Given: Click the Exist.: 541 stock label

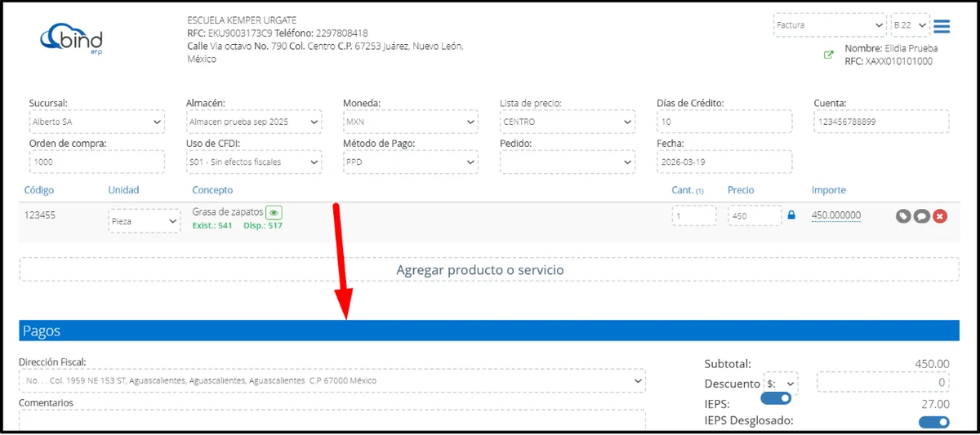Looking at the screenshot, I should point(212,225).
